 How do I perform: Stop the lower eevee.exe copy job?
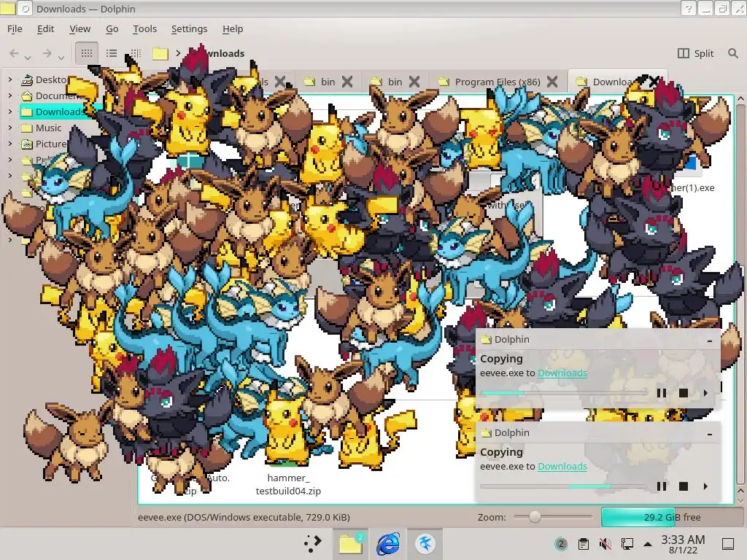683,486
